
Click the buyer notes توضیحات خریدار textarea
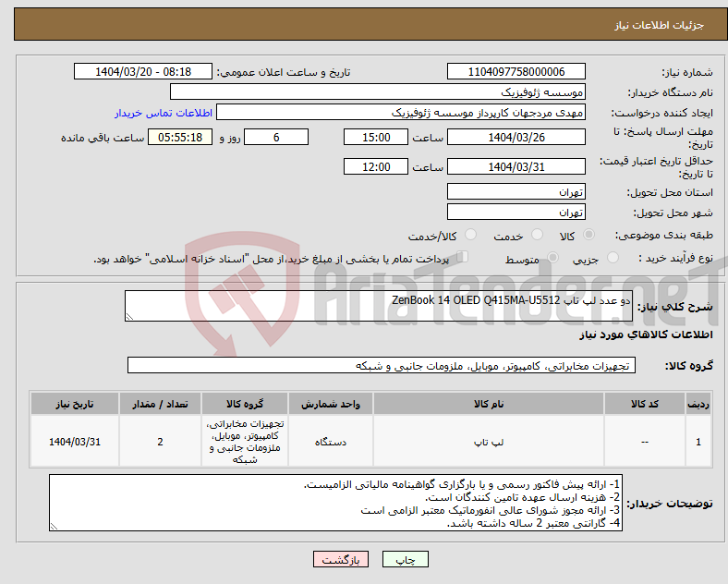coord(335,503)
